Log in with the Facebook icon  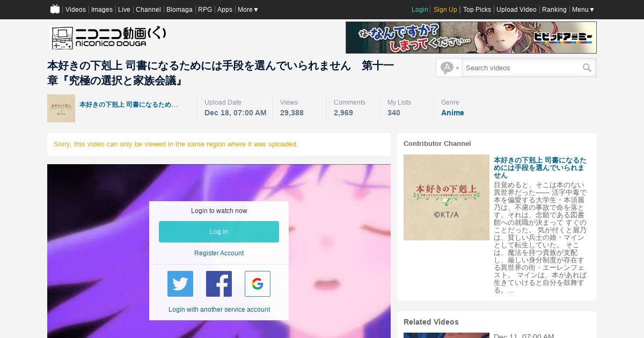pyautogui.click(x=219, y=284)
